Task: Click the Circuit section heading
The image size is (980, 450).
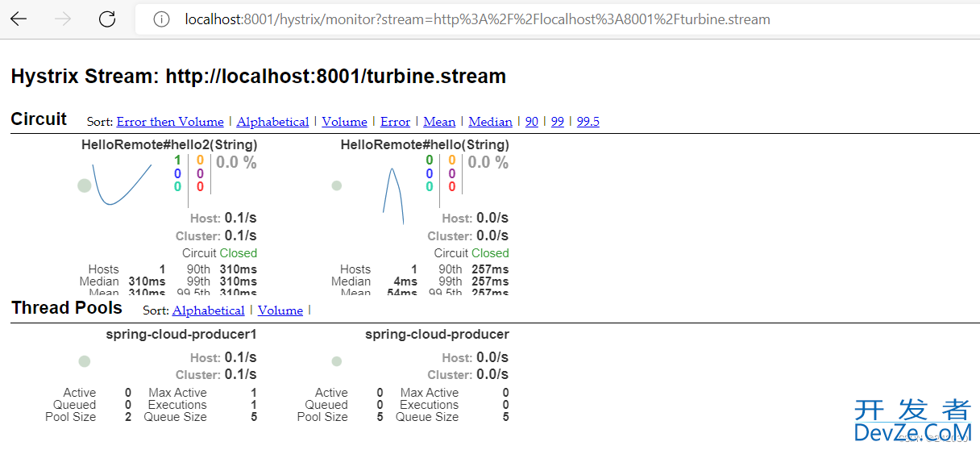Action: (39, 119)
